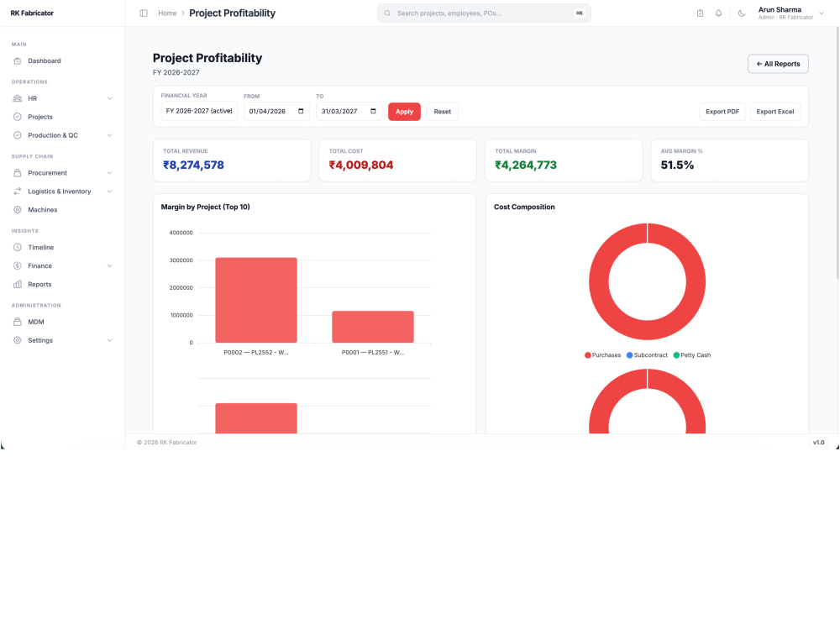Go back to All Reports

point(778,64)
